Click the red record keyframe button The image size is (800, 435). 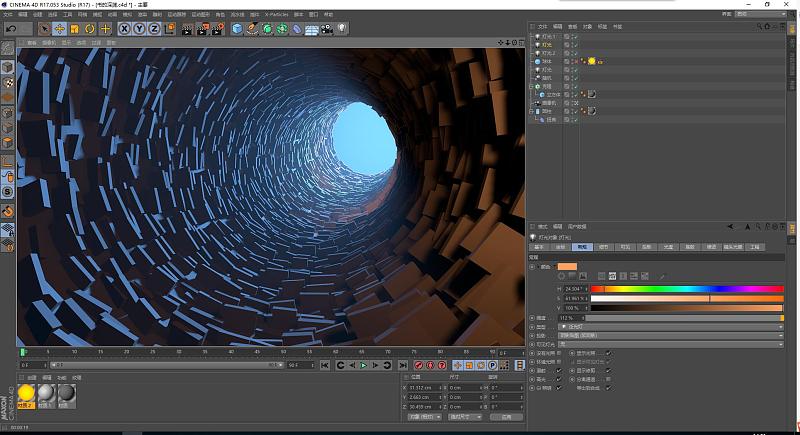(x=417, y=366)
